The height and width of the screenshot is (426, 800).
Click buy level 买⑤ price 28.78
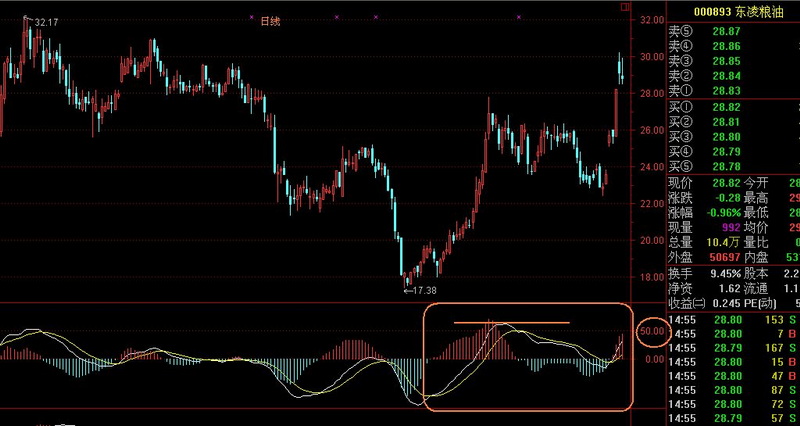[726, 165]
